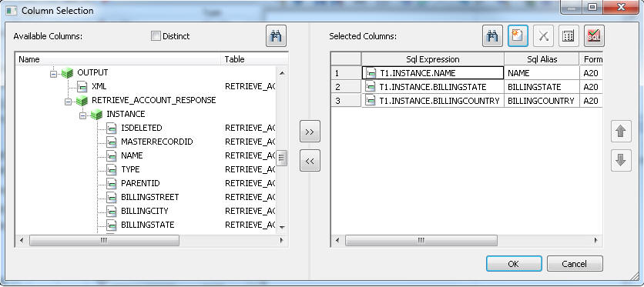Remove column using the << button
This screenshot has width=644, height=287.
310,161
